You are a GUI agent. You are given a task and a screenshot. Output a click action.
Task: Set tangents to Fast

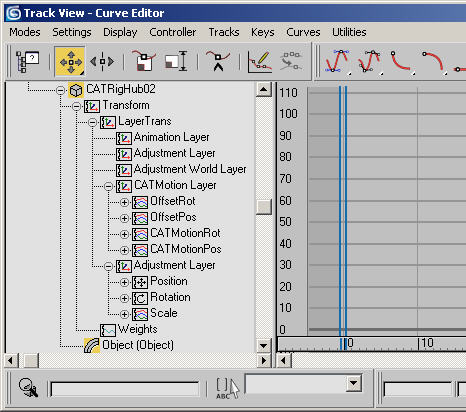402,62
